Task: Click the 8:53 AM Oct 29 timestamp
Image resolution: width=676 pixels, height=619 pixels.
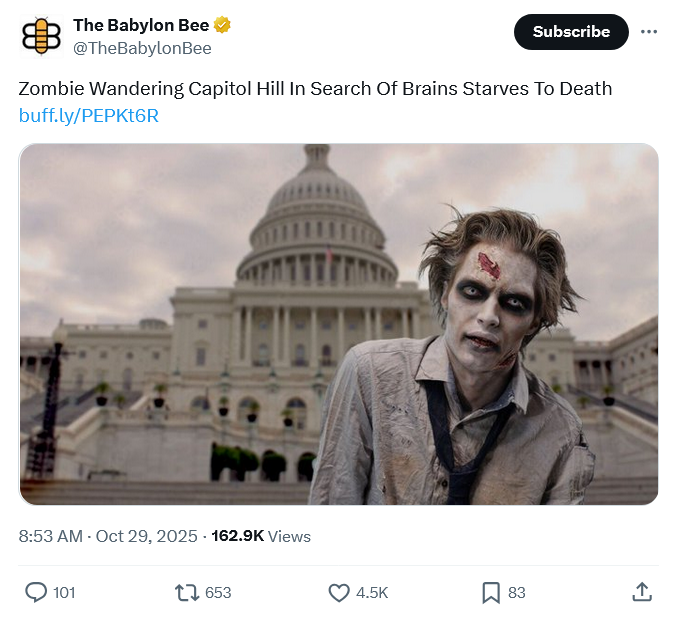Action: click(x=108, y=536)
